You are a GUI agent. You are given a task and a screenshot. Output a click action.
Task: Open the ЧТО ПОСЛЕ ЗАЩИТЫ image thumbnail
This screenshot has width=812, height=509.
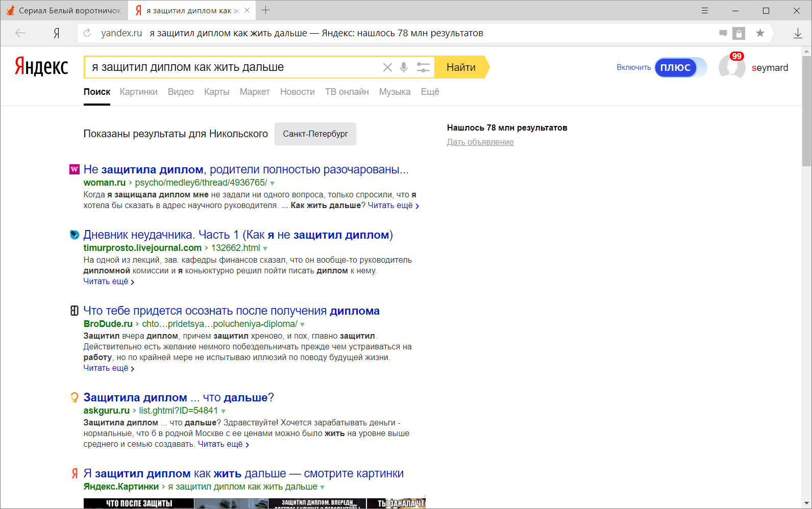pyautogui.click(x=139, y=503)
